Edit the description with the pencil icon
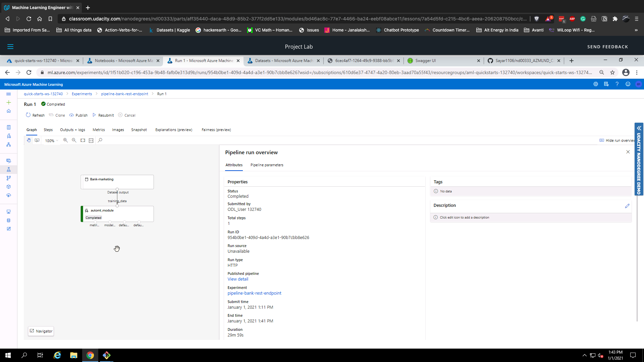The width and height of the screenshot is (644, 362). tap(627, 206)
